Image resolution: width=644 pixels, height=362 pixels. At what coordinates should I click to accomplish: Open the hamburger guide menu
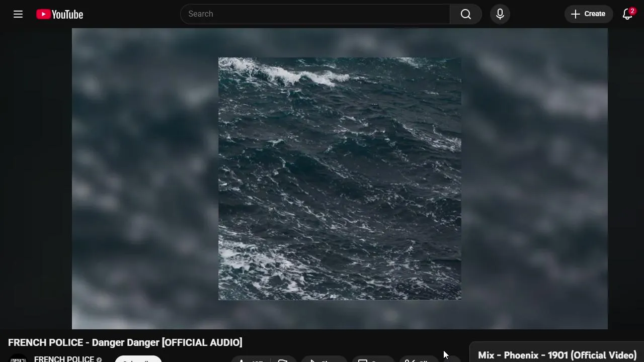[18, 14]
